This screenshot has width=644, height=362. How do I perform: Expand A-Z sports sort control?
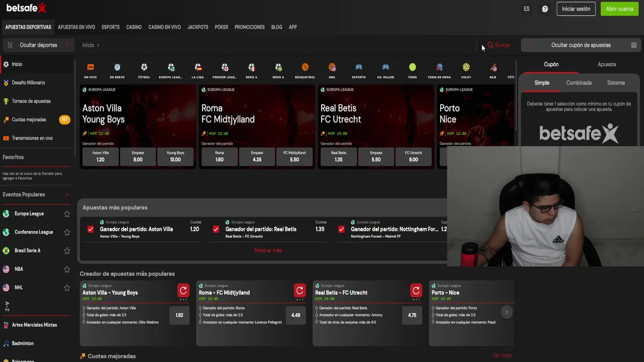tap(7, 306)
